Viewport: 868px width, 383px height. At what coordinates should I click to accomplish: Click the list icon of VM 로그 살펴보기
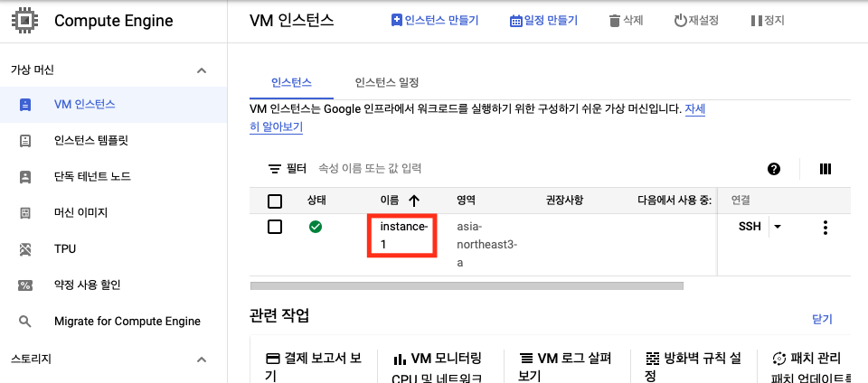527,359
